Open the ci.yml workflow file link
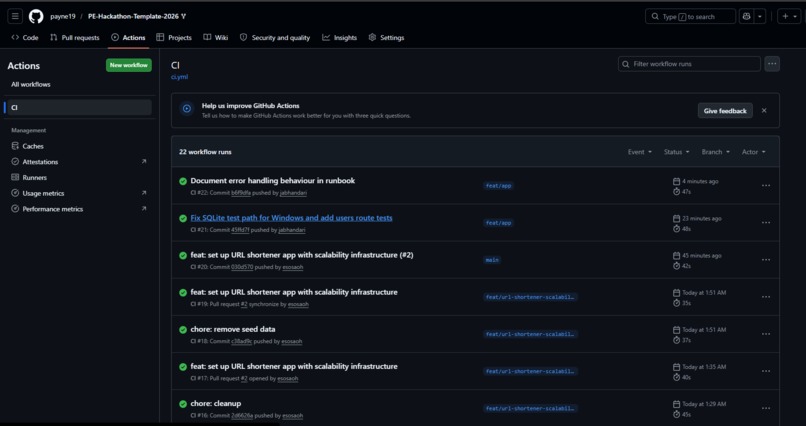This screenshot has width=806, height=426. click(x=179, y=77)
